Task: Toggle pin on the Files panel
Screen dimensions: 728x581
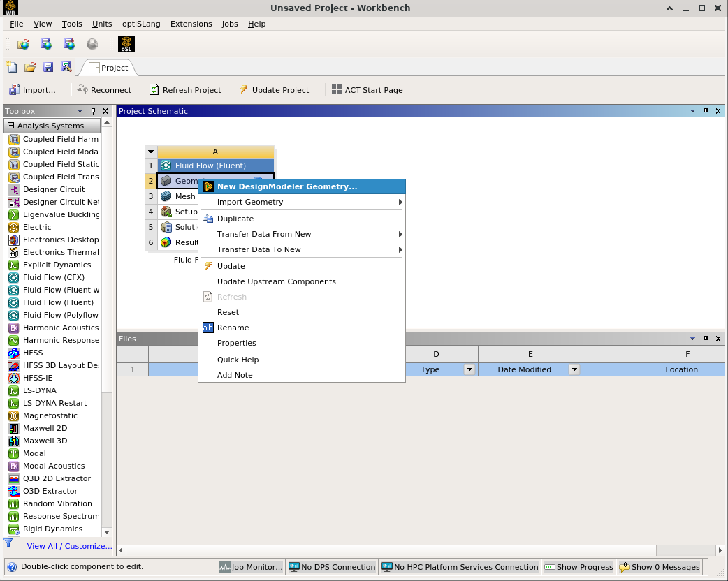Action: 706,339
